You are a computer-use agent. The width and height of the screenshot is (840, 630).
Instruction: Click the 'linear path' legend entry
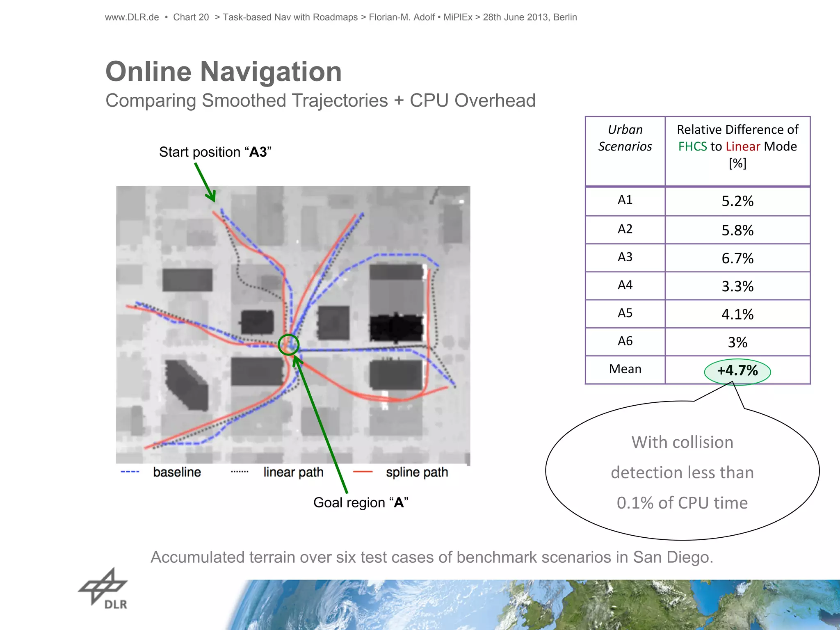tap(293, 472)
